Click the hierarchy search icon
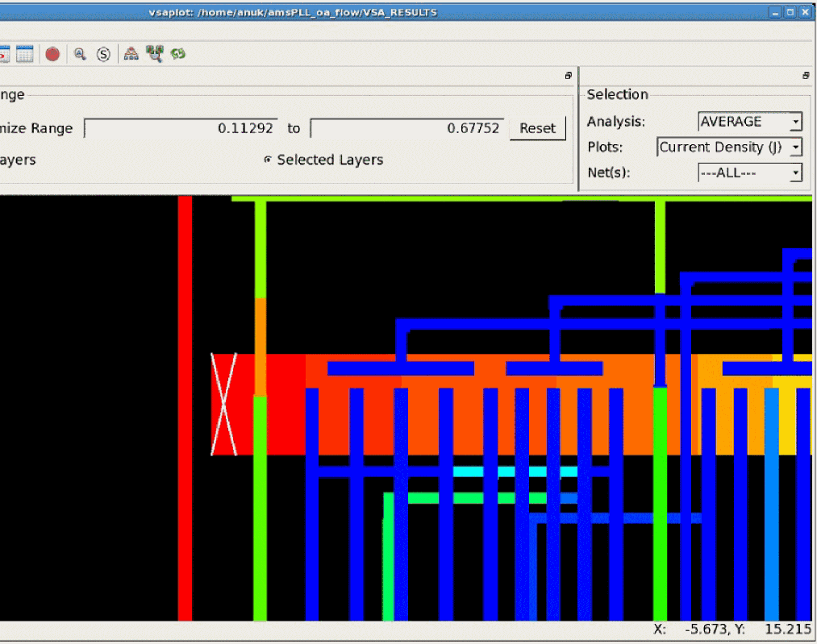 [x=154, y=54]
